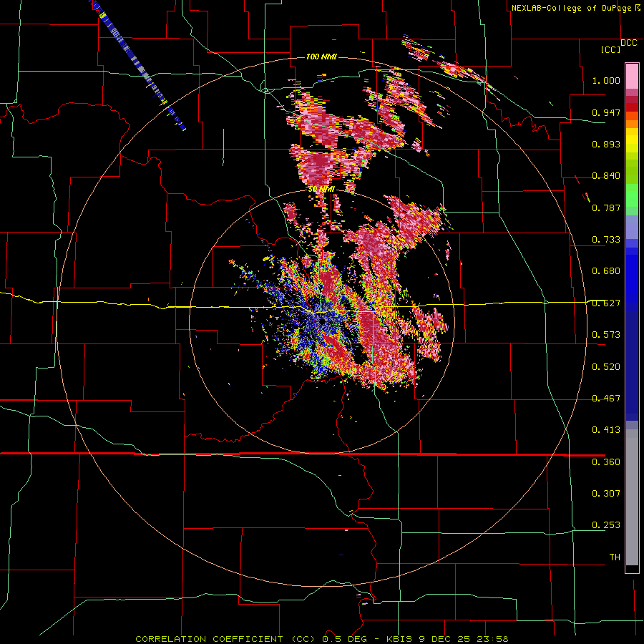Click the 0.787 legend value
644x644 pixels.
[x=606, y=208]
